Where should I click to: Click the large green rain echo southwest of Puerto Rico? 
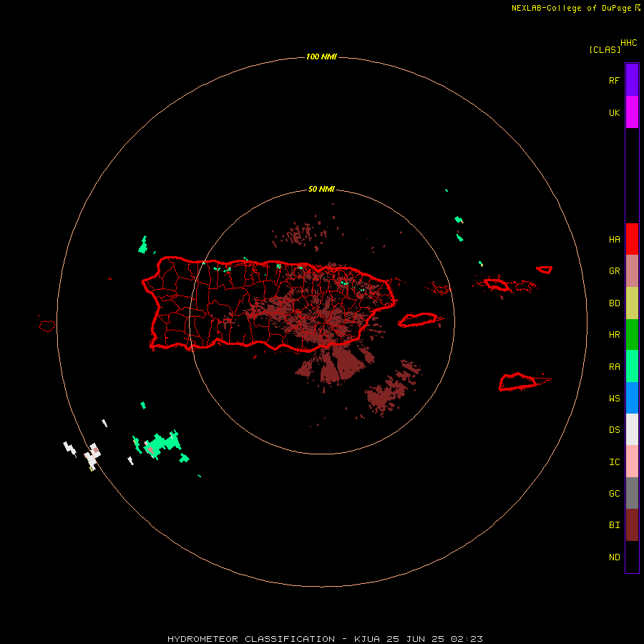click(162, 444)
